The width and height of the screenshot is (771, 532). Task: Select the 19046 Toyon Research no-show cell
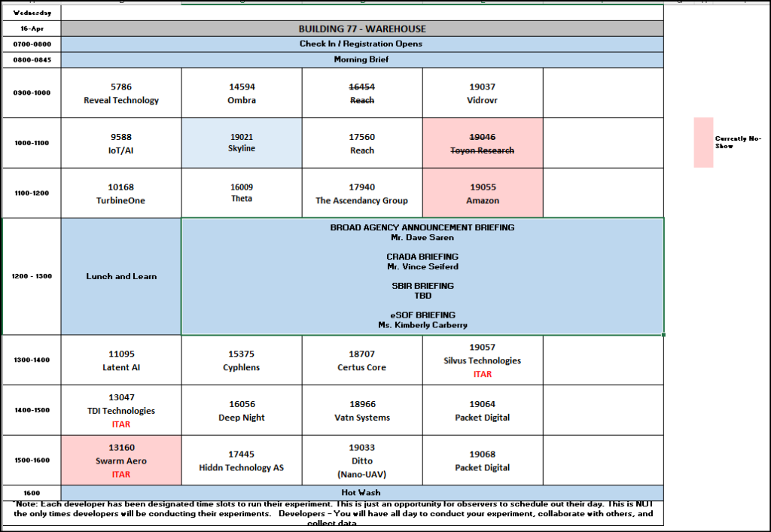click(x=483, y=143)
